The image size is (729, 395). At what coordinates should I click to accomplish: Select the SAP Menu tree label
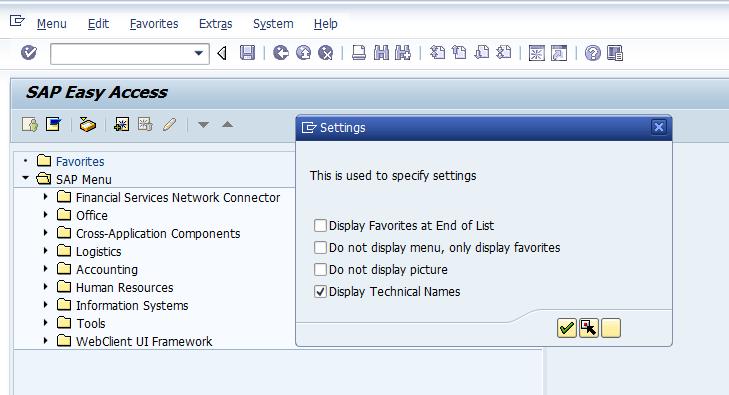(x=84, y=179)
